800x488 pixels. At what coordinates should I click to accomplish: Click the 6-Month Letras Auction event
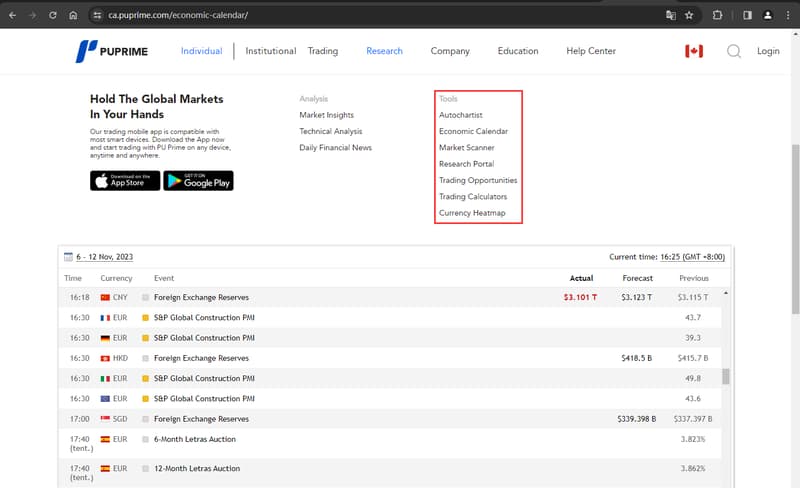pos(195,439)
